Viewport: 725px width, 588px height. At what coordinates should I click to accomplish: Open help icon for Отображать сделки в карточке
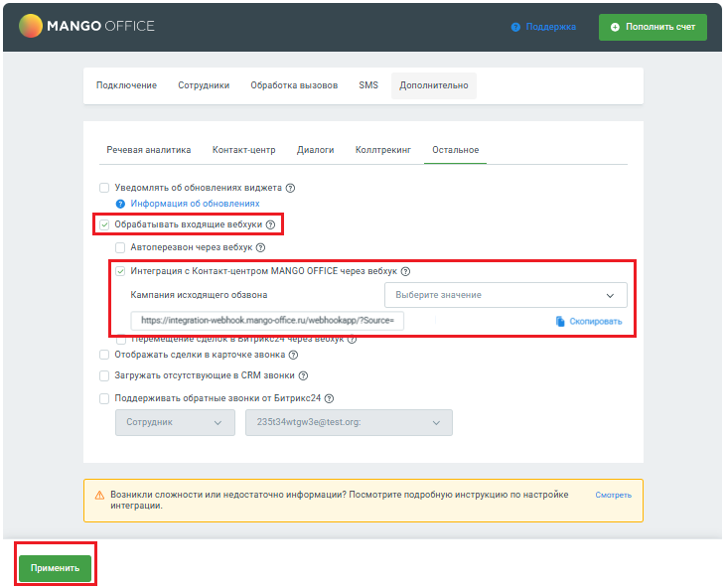293,355
